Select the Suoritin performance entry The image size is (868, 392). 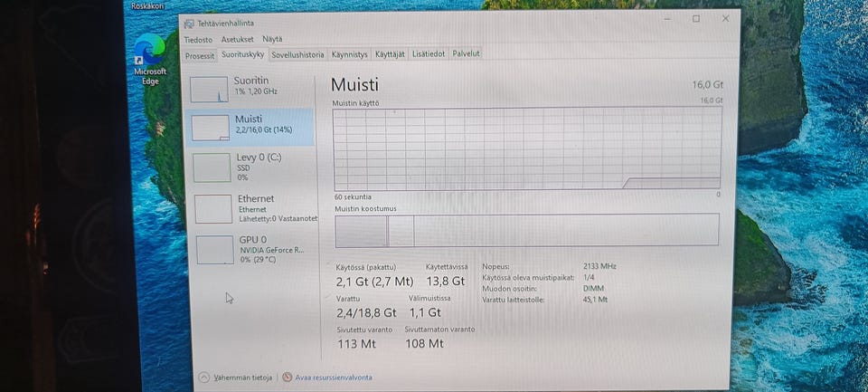click(250, 90)
